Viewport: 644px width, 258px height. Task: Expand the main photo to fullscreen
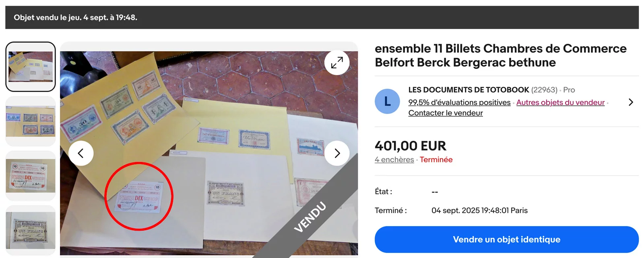click(x=337, y=62)
